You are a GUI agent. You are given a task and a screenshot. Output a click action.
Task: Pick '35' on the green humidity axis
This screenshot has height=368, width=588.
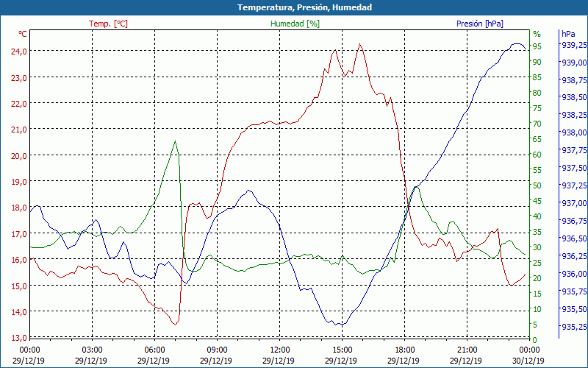[537, 232]
